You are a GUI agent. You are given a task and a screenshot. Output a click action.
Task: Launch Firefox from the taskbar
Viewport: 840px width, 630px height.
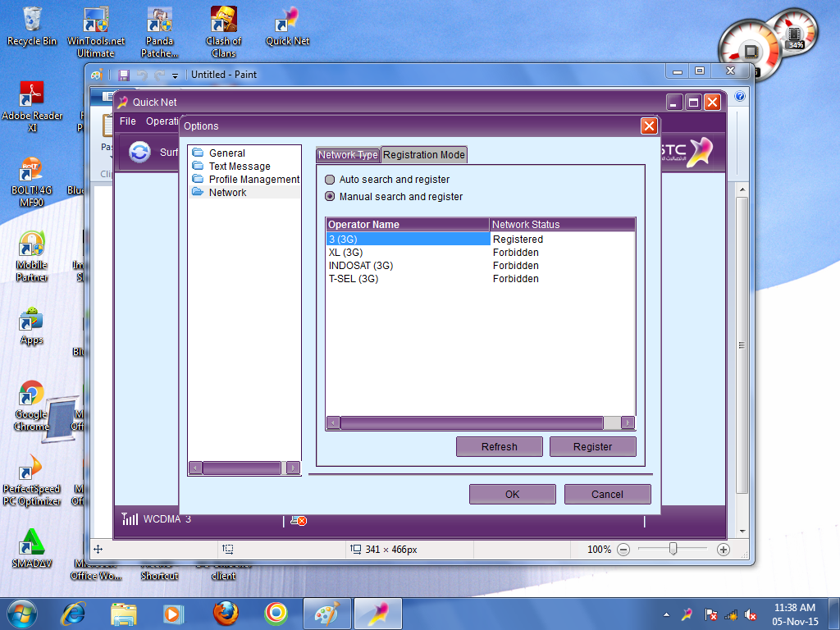226,614
